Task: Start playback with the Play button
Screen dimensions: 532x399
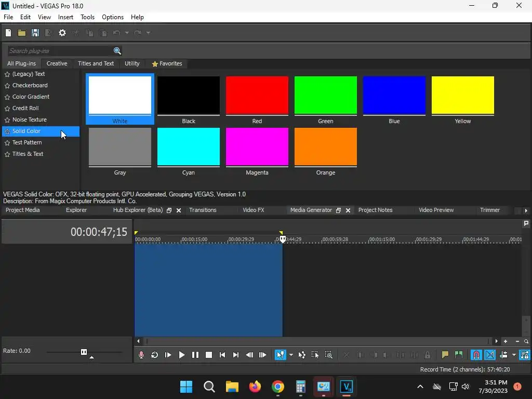Action: pyautogui.click(x=181, y=355)
